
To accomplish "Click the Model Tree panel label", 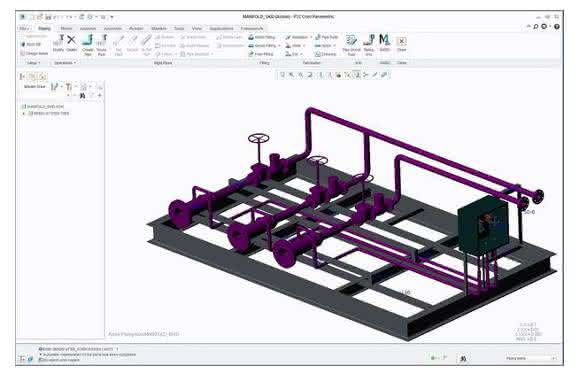I will 34,87.
